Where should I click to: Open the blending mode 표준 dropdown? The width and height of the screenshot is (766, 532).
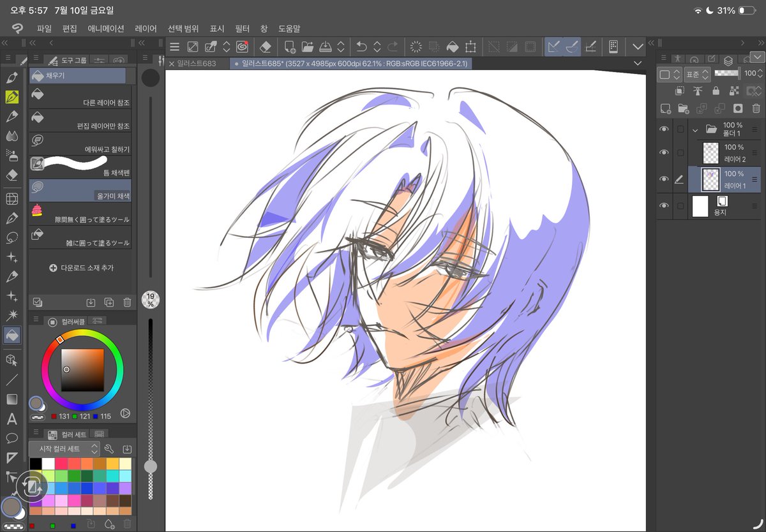click(697, 74)
